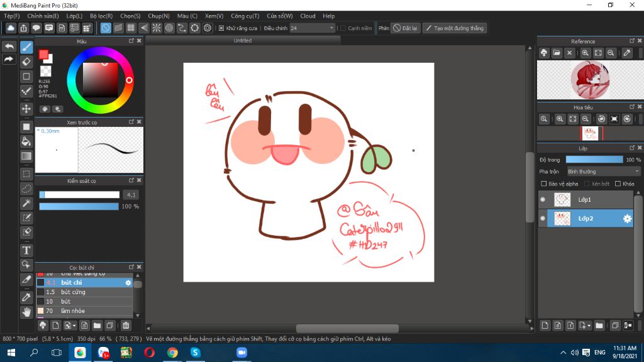Add a new layer in the Lớp panel
This screenshot has width=644, height=362.
pos(545,326)
